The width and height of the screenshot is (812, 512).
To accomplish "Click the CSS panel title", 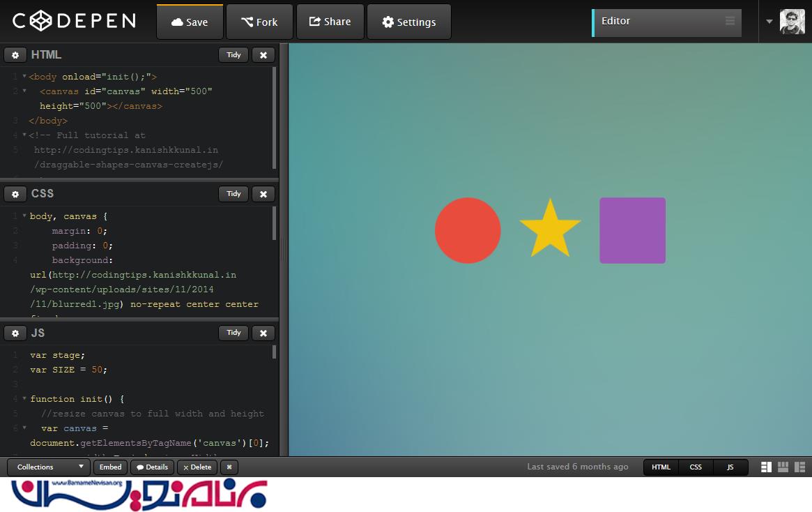I will [x=43, y=194].
